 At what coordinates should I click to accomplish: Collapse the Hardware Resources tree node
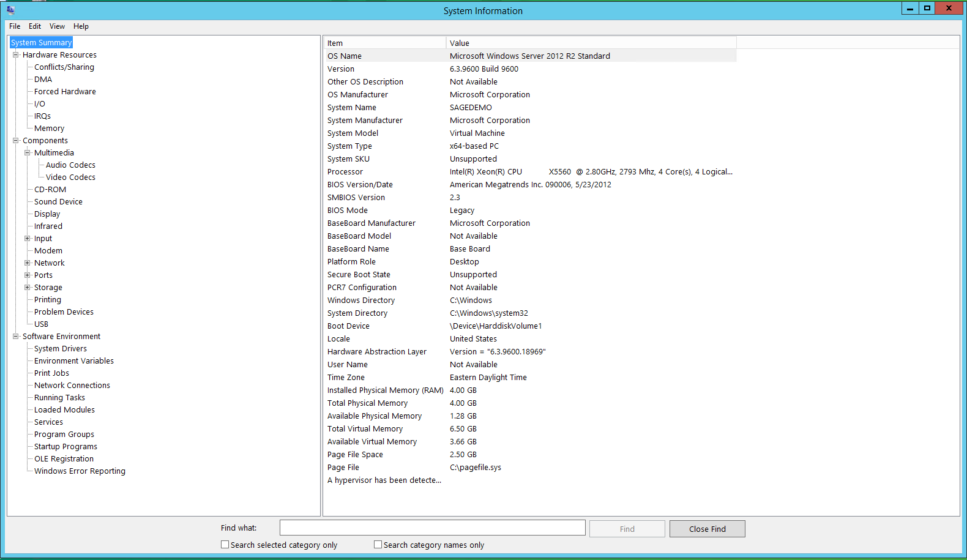click(x=16, y=55)
